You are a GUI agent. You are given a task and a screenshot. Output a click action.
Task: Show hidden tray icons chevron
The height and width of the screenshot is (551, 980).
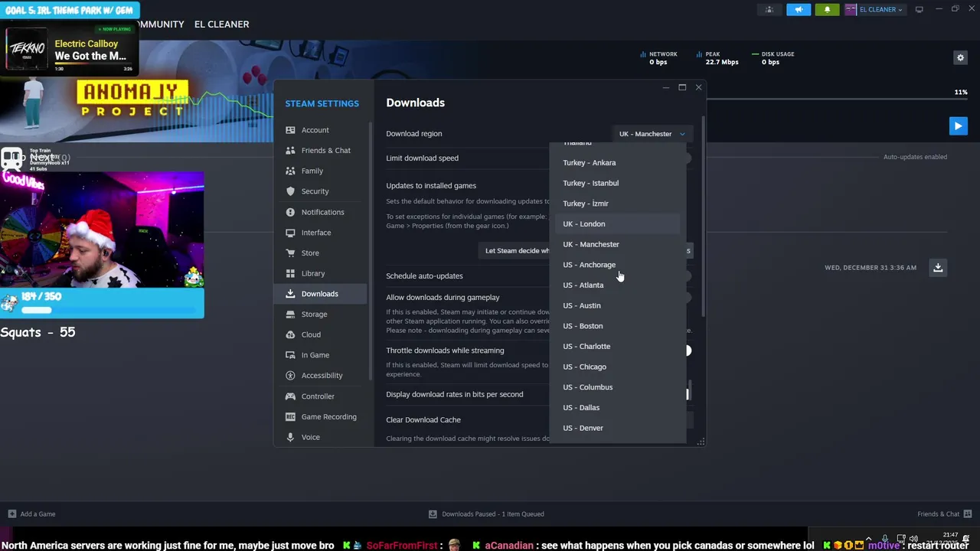click(868, 540)
